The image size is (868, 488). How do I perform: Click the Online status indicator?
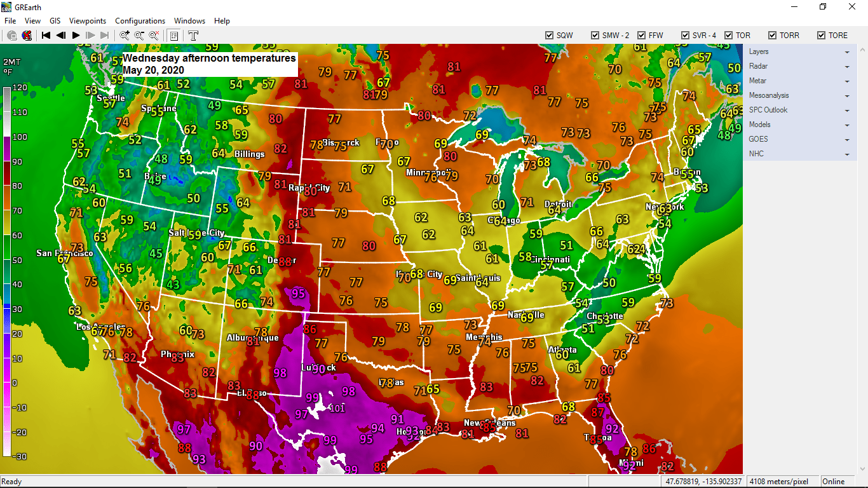(834, 482)
